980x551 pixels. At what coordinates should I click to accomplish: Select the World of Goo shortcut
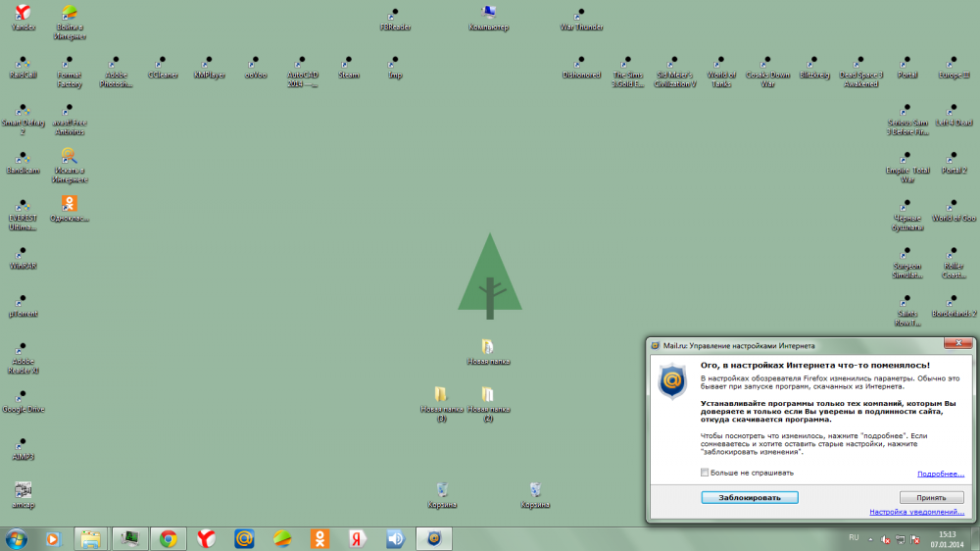tap(954, 211)
